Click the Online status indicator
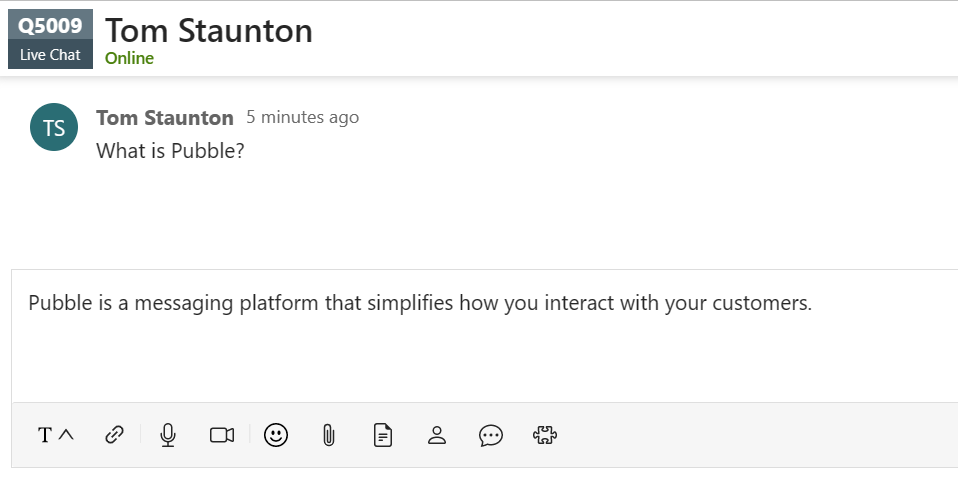This screenshot has width=958, height=477. pyautogui.click(x=129, y=58)
